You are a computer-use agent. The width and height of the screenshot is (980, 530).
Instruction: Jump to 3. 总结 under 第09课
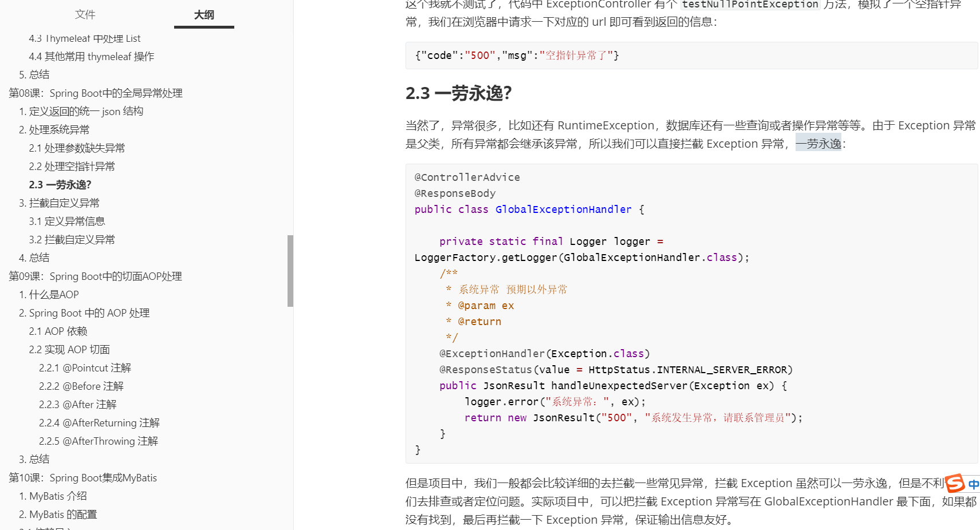click(34, 460)
